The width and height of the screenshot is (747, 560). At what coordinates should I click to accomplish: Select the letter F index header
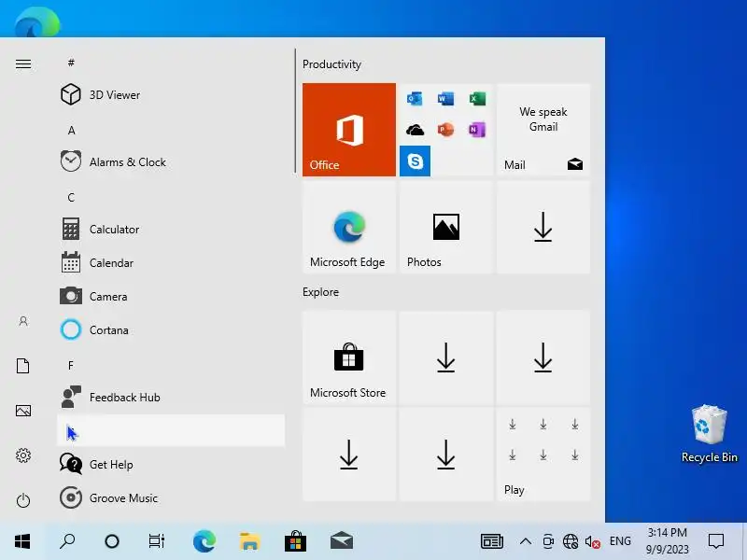[71, 365]
